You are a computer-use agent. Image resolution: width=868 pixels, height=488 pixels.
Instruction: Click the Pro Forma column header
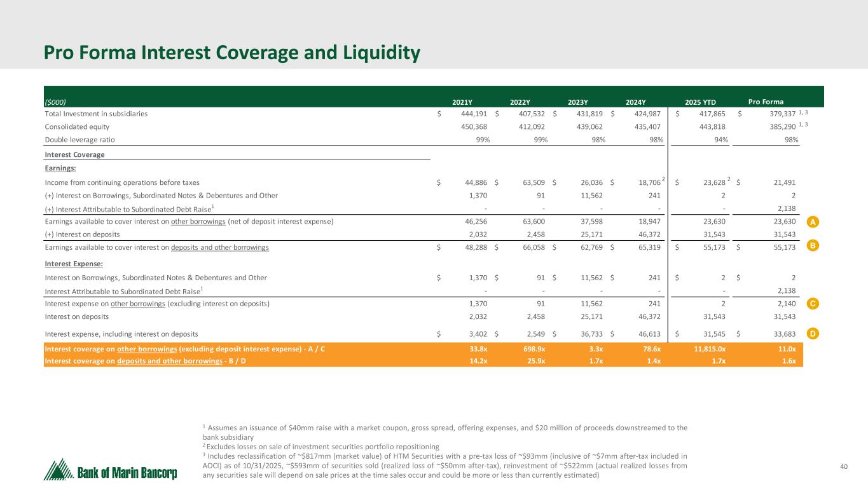(766, 102)
